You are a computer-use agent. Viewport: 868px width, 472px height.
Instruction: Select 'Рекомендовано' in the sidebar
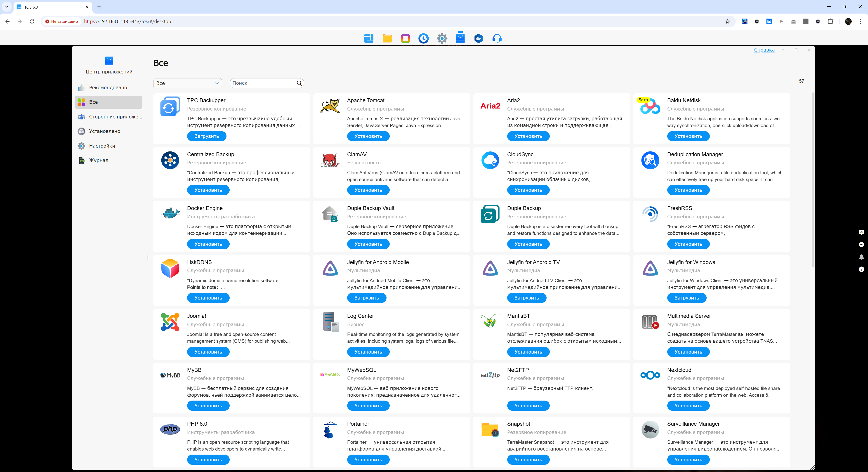[x=108, y=87]
